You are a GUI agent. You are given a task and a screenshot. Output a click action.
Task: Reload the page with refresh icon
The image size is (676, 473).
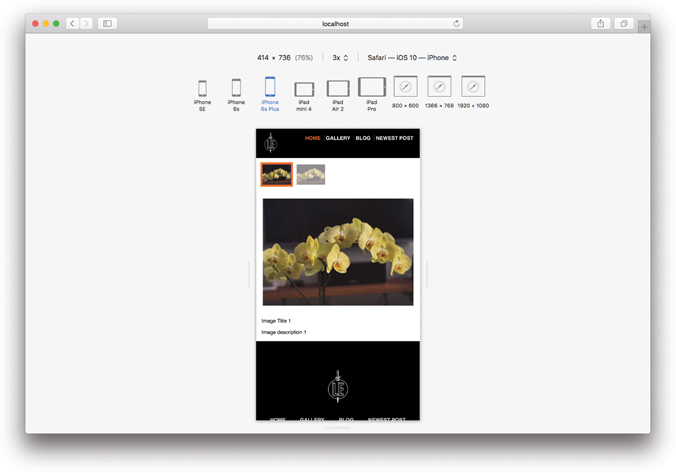pos(457,23)
